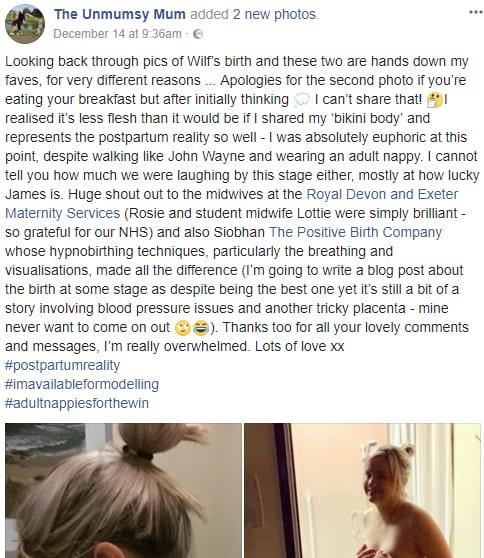This screenshot has height=558, width=484.
Task: Click the eye-rolling face emoji
Action: [183, 328]
